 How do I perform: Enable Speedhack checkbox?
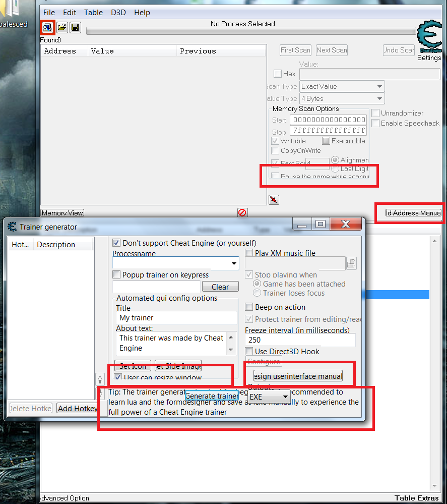tap(375, 123)
